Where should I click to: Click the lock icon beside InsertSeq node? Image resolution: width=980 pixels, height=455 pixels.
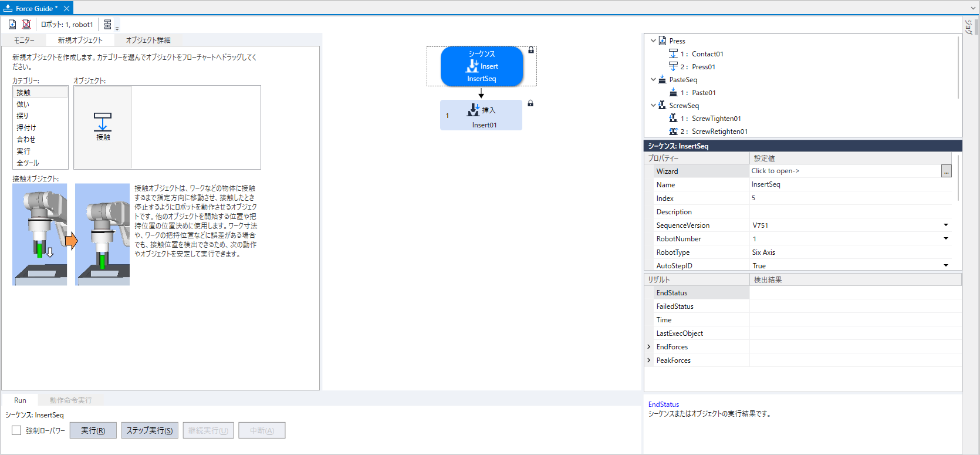531,50
